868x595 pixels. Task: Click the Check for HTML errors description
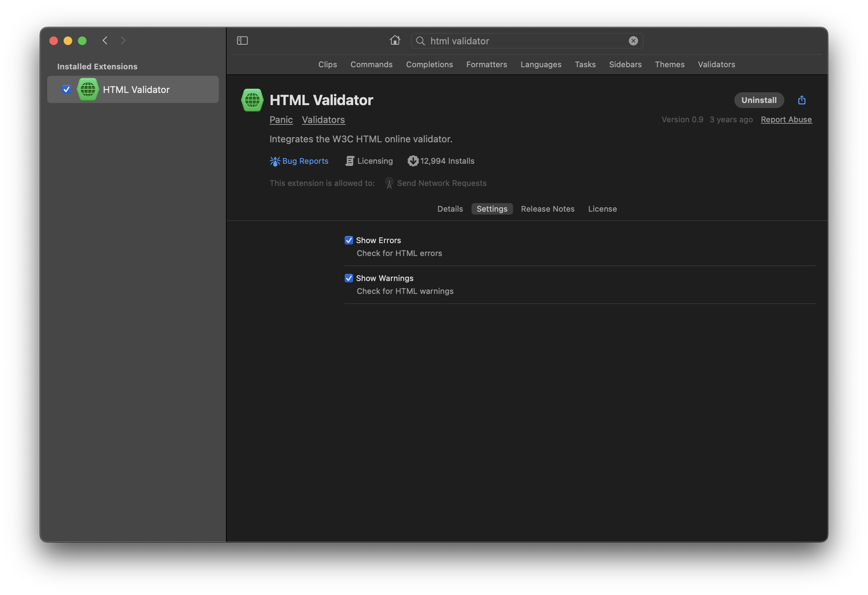pos(399,253)
